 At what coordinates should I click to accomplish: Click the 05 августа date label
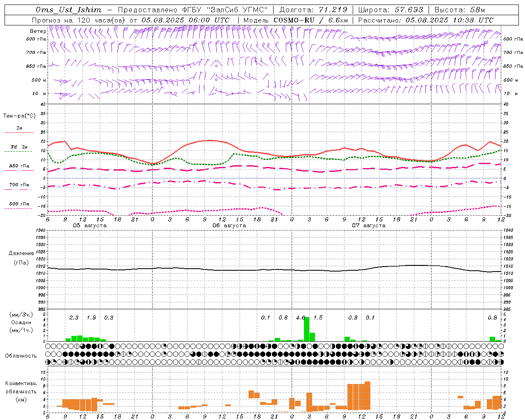90,226
